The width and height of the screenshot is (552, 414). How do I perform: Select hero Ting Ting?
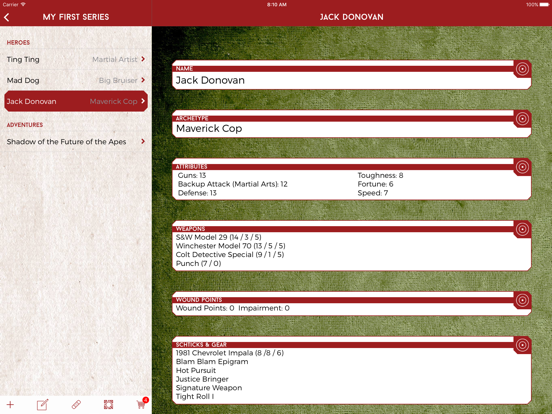[x=76, y=59]
